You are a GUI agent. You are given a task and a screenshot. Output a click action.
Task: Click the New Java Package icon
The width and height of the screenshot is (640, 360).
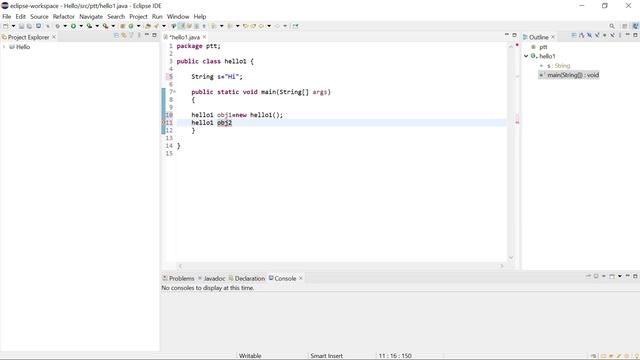pos(122,26)
